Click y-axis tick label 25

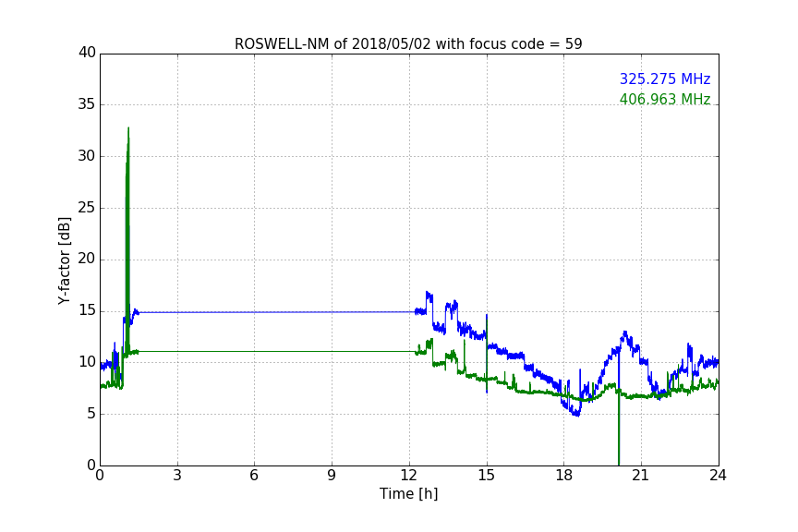[87, 208]
